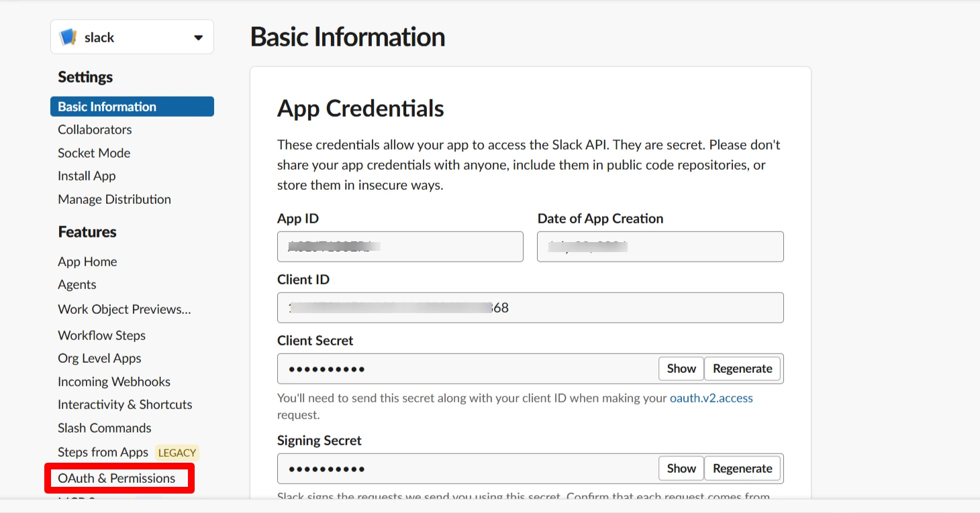Open the slack app selector dropdown

pos(132,37)
